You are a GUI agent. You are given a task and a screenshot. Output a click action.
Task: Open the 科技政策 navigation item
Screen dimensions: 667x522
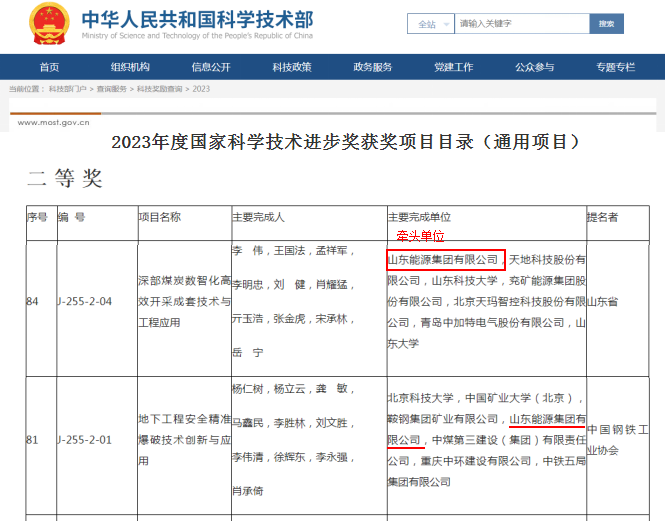[292, 67]
